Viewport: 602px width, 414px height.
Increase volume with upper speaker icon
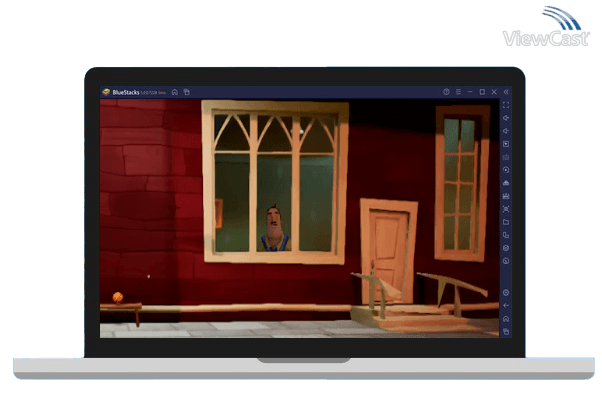click(x=506, y=118)
